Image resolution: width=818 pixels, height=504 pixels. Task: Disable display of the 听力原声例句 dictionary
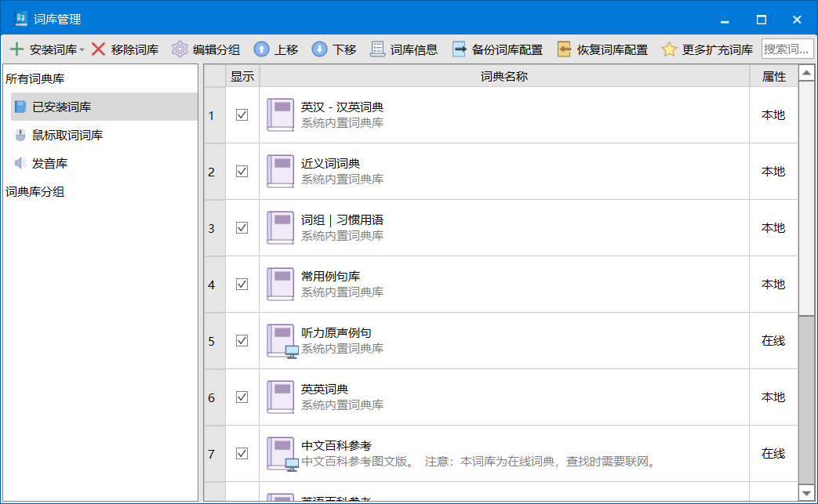tap(242, 340)
